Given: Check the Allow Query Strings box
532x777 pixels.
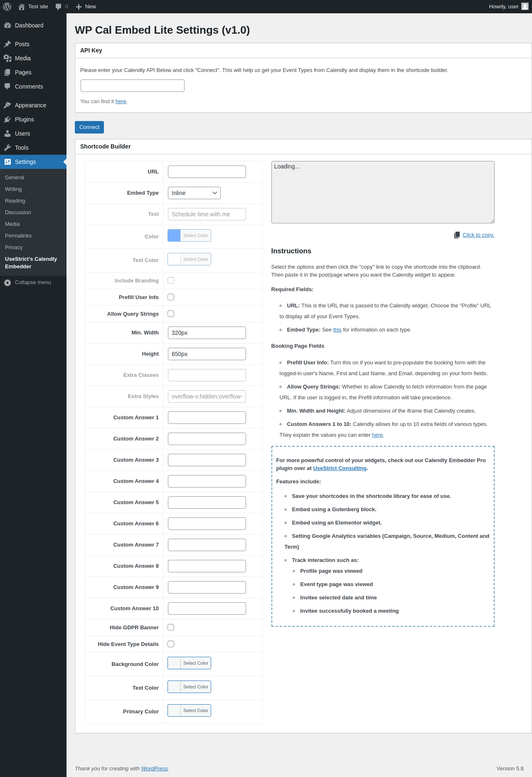Looking at the screenshot, I should tap(171, 314).
